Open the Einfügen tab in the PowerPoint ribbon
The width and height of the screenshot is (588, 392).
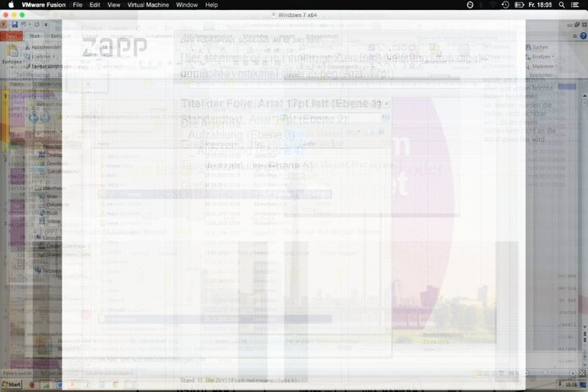click(x=60, y=36)
